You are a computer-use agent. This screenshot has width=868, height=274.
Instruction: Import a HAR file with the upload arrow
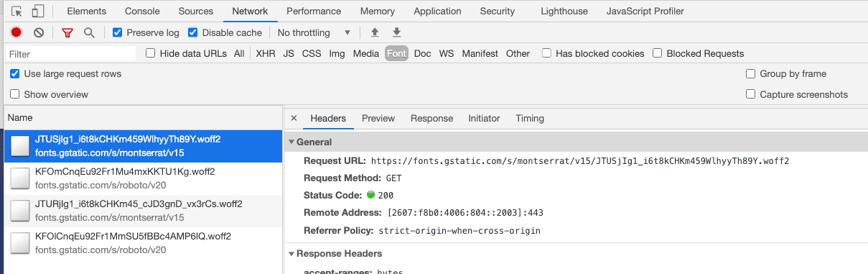[374, 32]
